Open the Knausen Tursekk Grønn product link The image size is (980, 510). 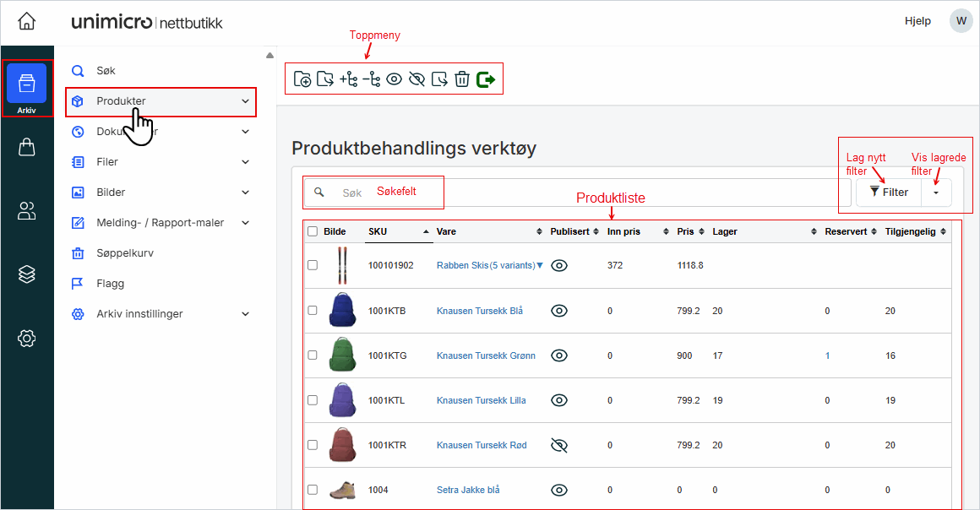[486, 355]
